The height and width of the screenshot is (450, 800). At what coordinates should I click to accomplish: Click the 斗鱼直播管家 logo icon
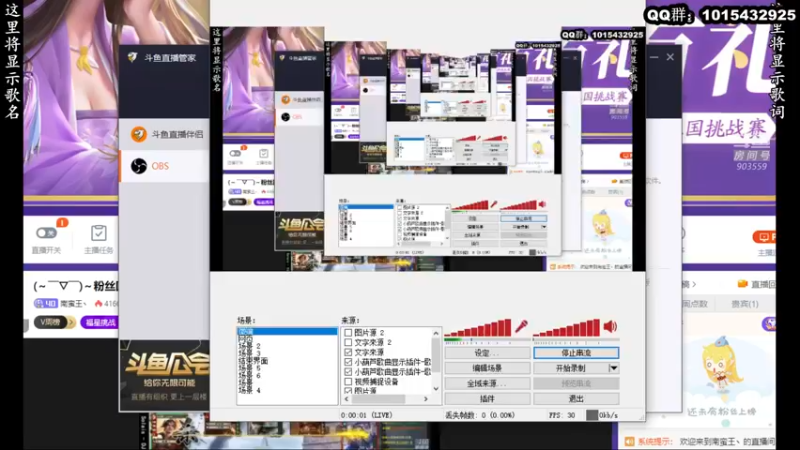[x=132, y=58]
